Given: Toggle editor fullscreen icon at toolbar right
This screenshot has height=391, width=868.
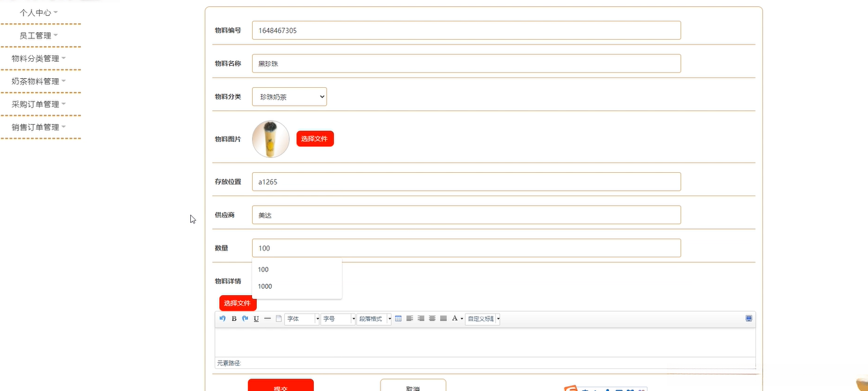Looking at the screenshot, I should [749, 318].
